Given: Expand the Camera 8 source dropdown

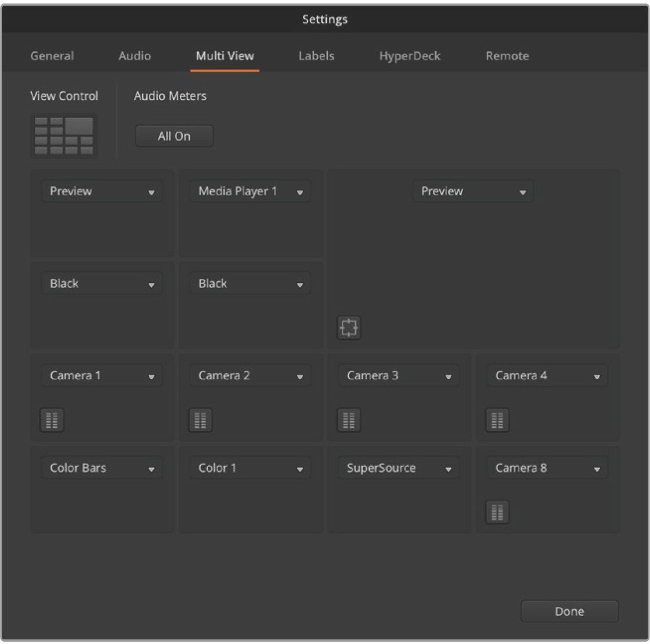Looking at the screenshot, I should click(x=547, y=468).
